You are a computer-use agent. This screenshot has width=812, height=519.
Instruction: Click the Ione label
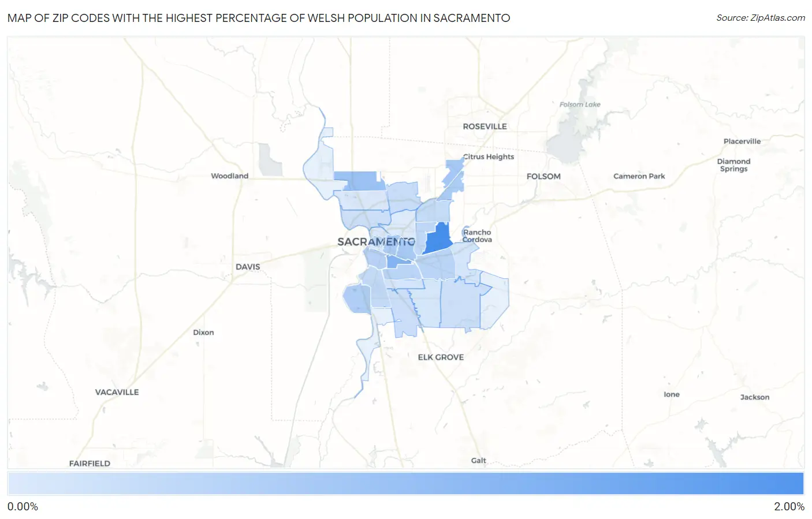click(672, 394)
